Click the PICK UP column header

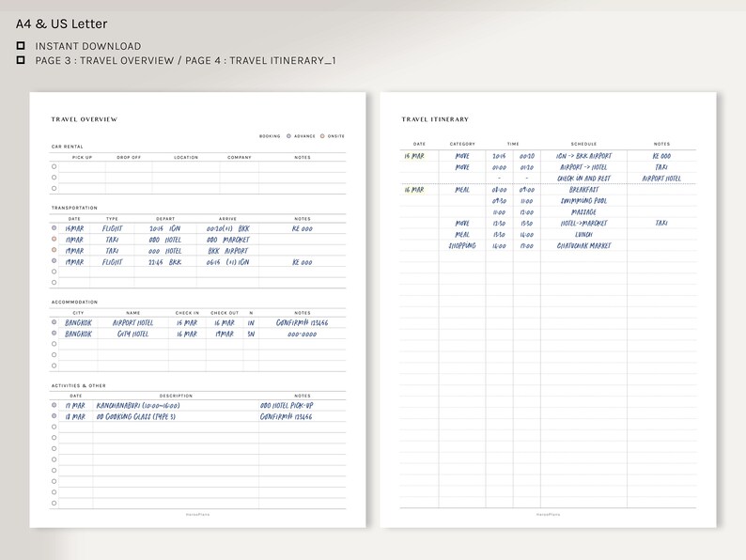82,158
